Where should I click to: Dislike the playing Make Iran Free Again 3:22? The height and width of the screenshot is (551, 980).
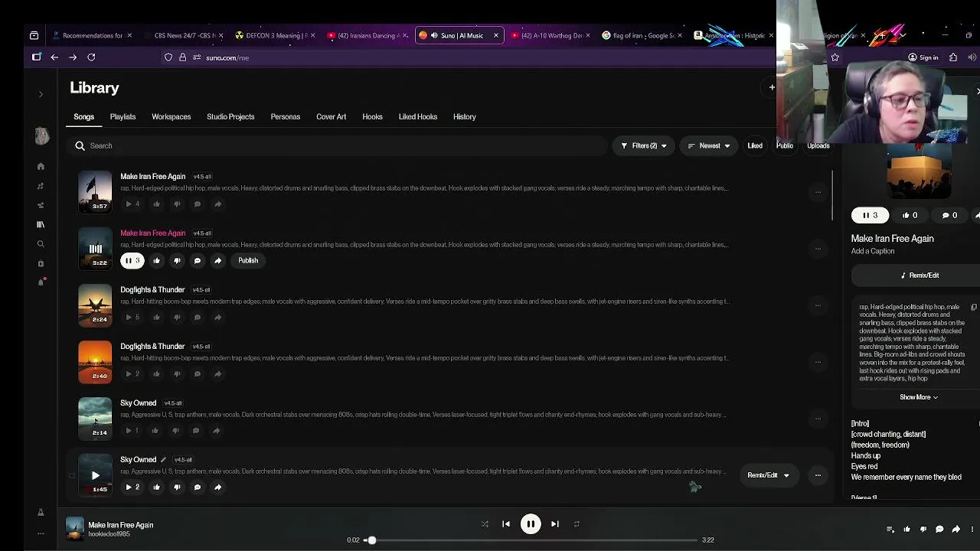pyautogui.click(x=177, y=261)
